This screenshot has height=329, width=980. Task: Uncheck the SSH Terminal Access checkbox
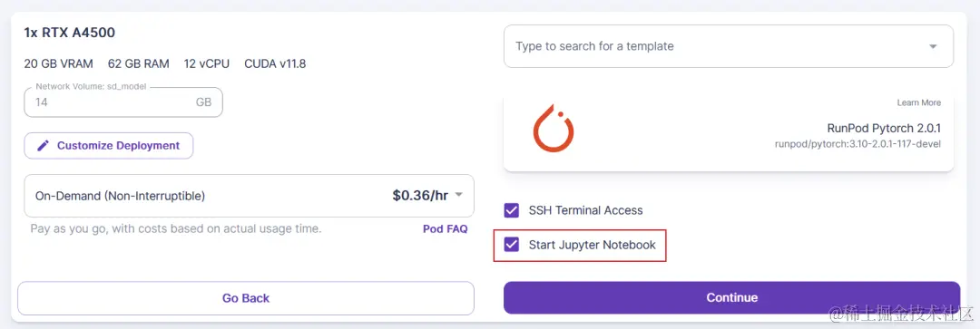[512, 210]
